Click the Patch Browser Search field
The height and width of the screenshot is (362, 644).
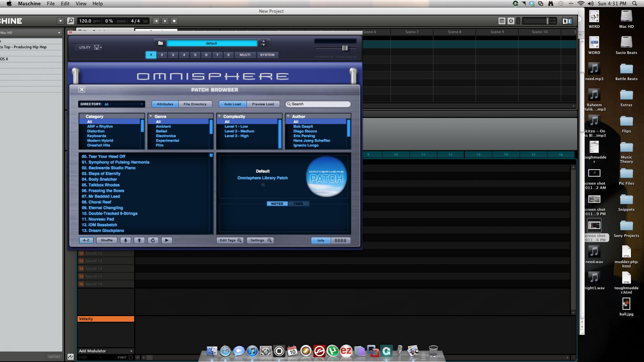coord(318,104)
